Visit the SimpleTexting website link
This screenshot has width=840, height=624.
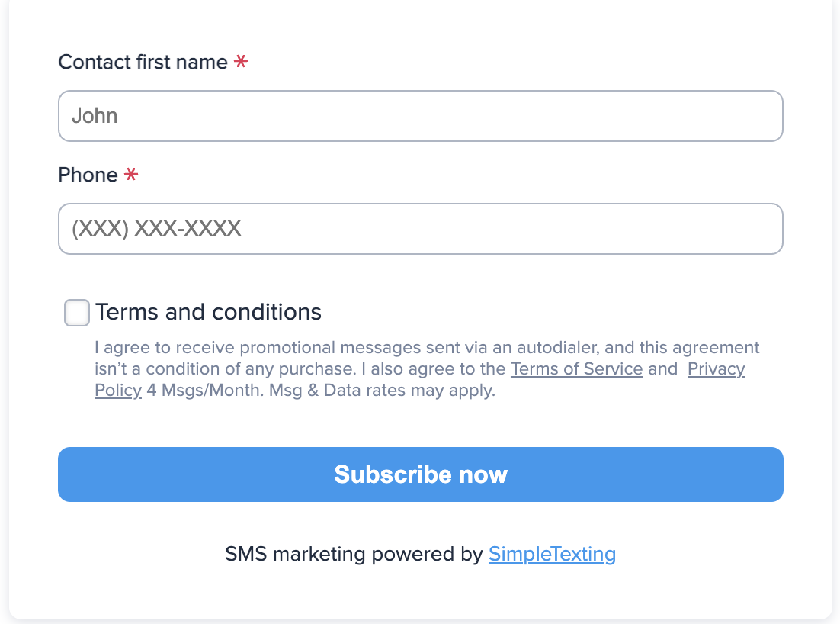pyautogui.click(x=551, y=554)
